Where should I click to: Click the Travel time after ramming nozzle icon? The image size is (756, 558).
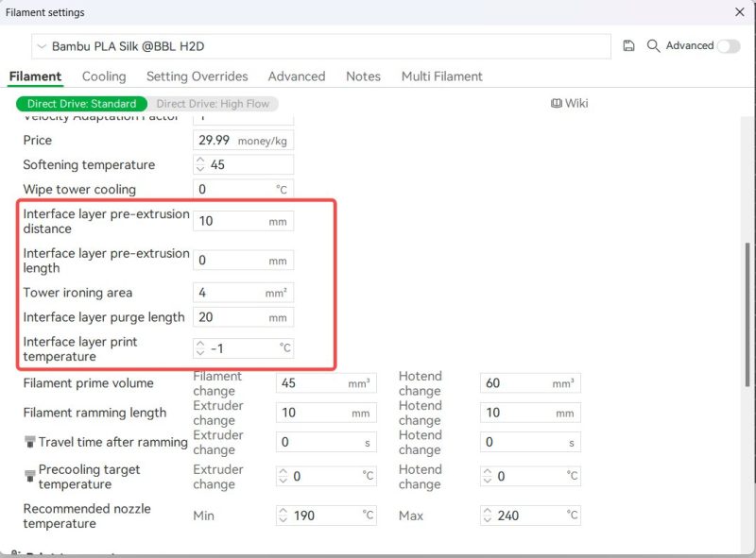[x=29, y=442]
